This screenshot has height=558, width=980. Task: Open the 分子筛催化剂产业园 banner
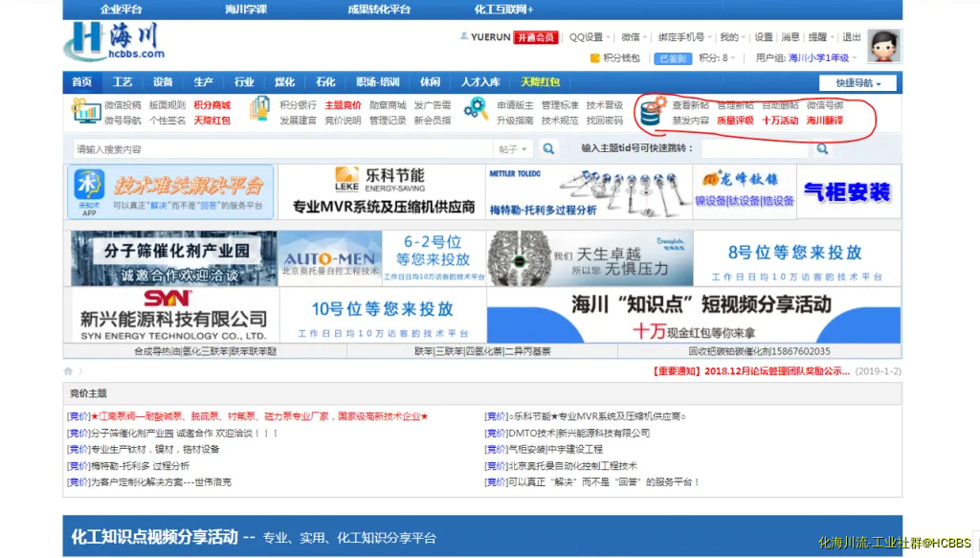click(x=173, y=258)
